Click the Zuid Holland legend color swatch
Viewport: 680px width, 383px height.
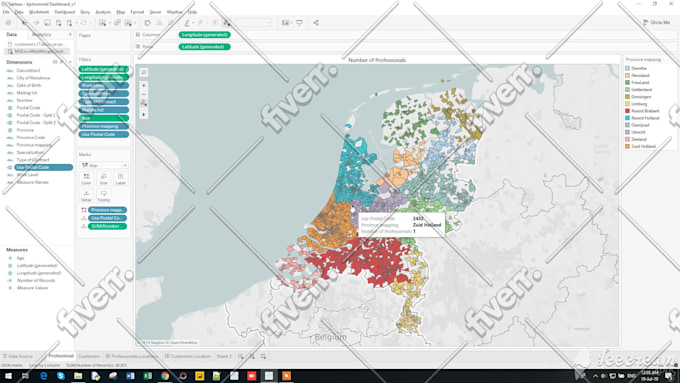(x=627, y=146)
